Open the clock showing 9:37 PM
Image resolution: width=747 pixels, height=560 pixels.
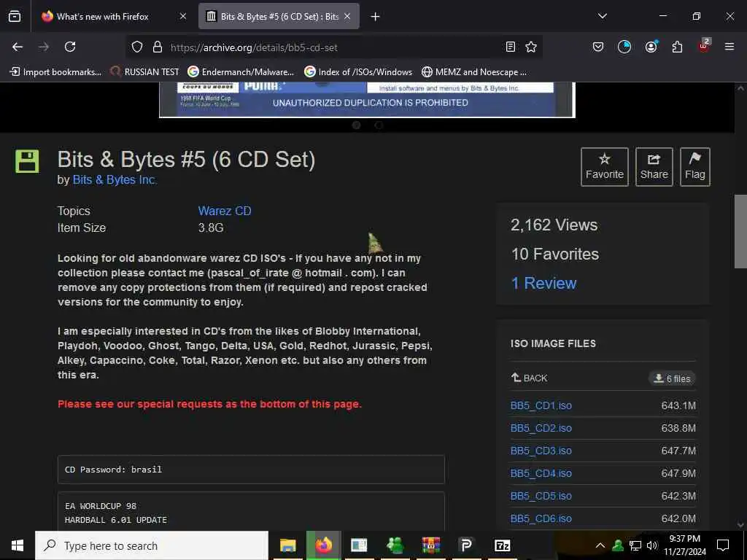tap(685, 545)
